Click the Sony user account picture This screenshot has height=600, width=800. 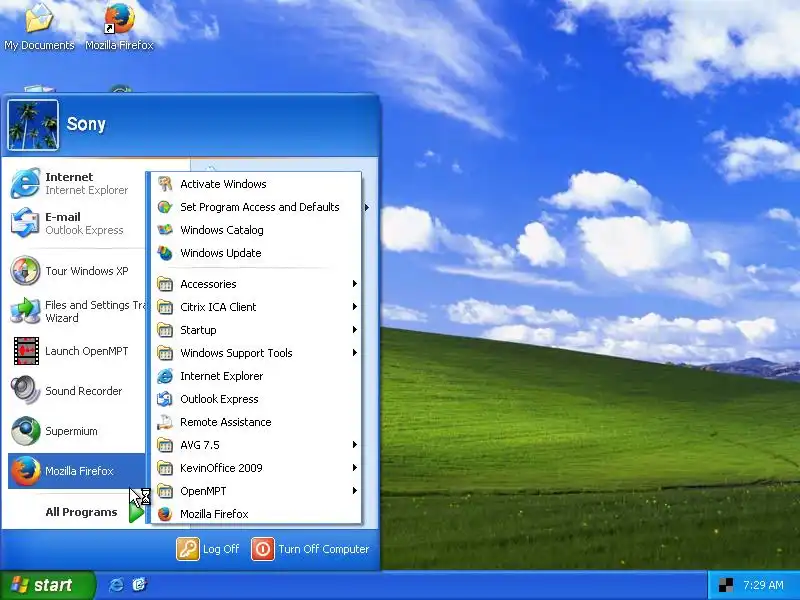pos(33,125)
